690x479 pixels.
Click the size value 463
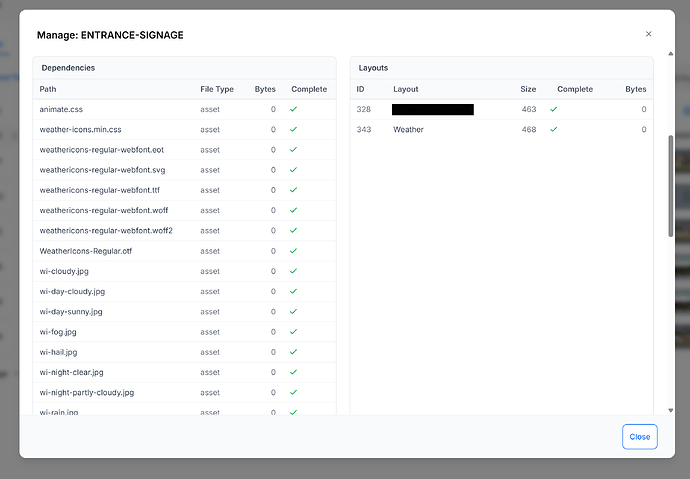click(529, 109)
